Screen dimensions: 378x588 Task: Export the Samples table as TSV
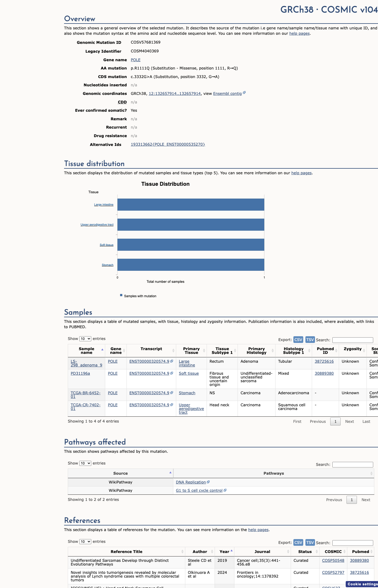tap(310, 339)
